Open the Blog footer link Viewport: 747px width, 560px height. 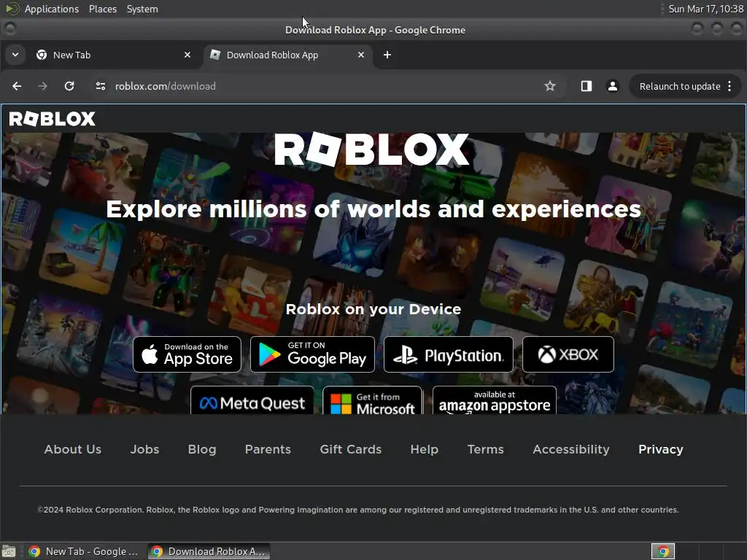pyautogui.click(x=202, y=449)
